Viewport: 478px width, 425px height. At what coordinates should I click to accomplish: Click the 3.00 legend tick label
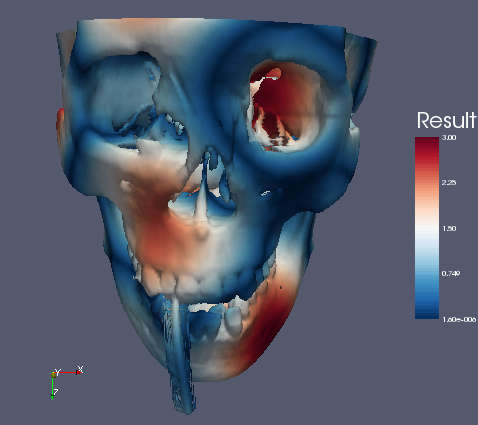tap(449, 137)
